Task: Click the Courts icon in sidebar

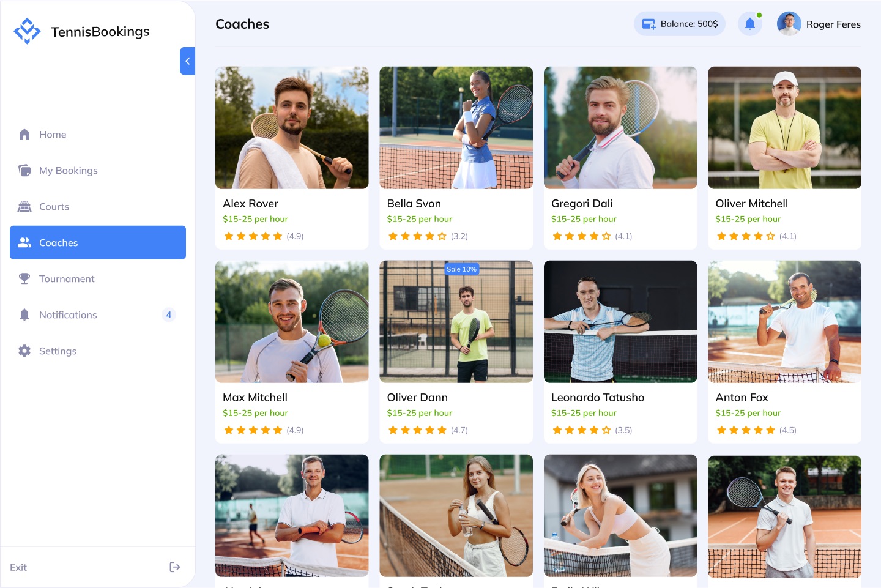Action: click(24, 206)
